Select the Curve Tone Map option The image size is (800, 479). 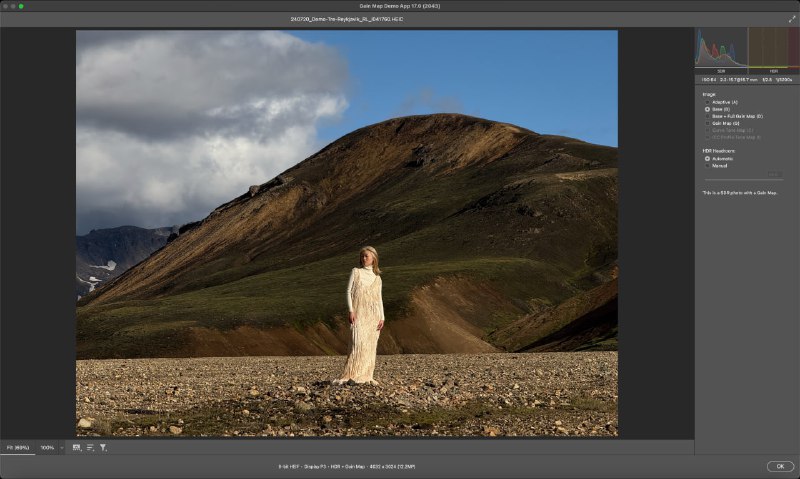pyautogui.click(x=729, y=131)
